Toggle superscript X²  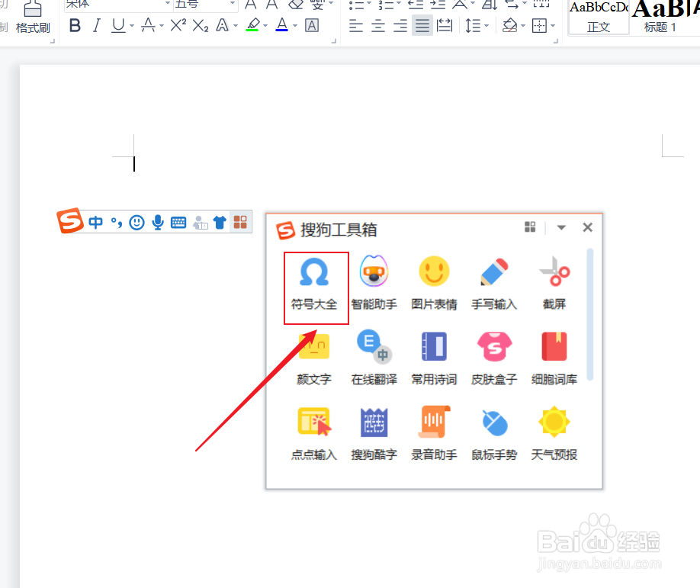click(178, 25)
